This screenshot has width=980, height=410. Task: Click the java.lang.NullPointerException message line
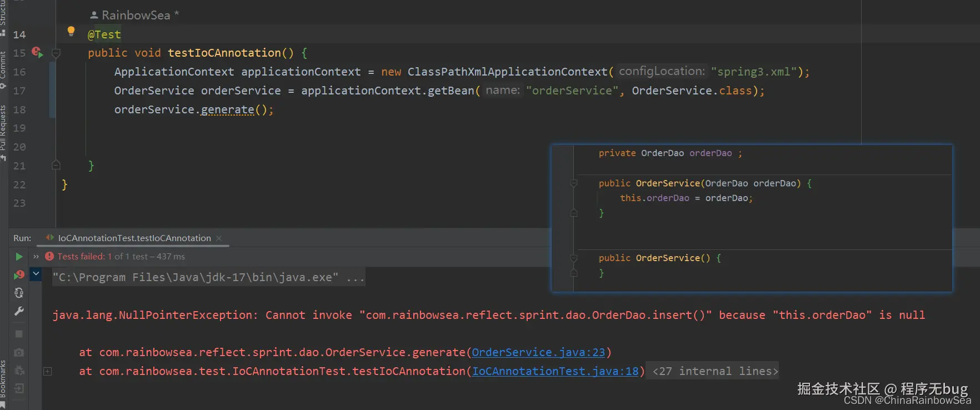tap(489, 315)
